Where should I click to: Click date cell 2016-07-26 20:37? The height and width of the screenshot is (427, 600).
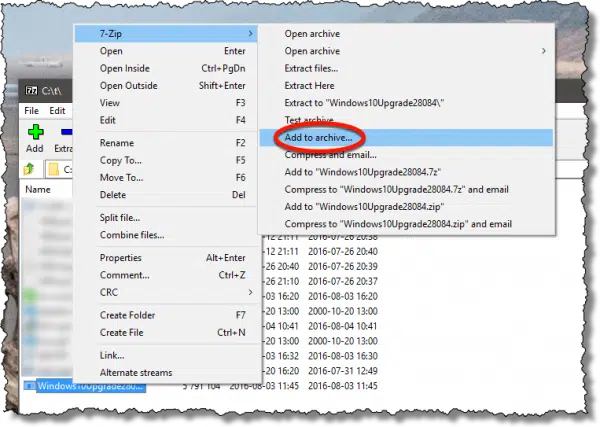click(x=343, y=282)
